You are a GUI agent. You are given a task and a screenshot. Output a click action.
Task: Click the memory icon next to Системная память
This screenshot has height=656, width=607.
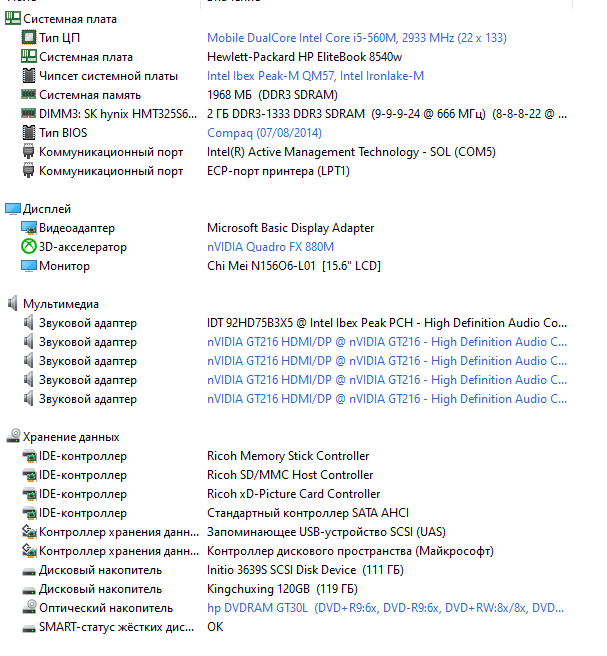point(28,94)
